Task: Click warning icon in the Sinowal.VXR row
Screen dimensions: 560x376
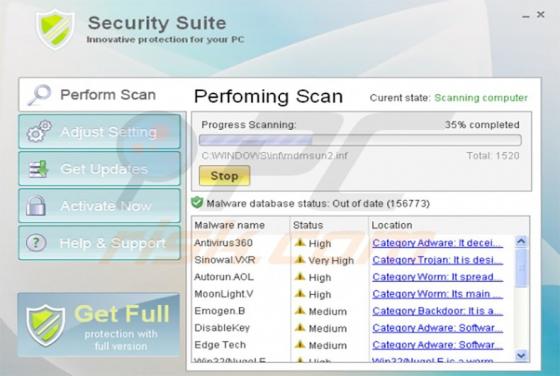Action: click(x=300, y=260)
